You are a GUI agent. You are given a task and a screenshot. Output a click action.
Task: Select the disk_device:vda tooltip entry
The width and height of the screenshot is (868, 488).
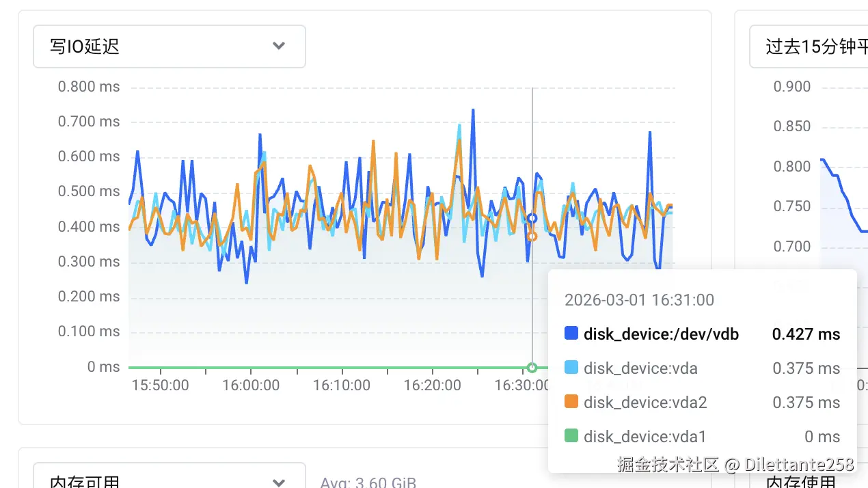click(640, 368)
